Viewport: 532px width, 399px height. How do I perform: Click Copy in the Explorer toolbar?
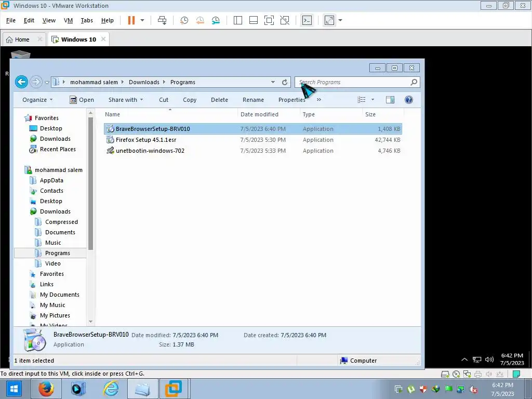coord(190,100)
